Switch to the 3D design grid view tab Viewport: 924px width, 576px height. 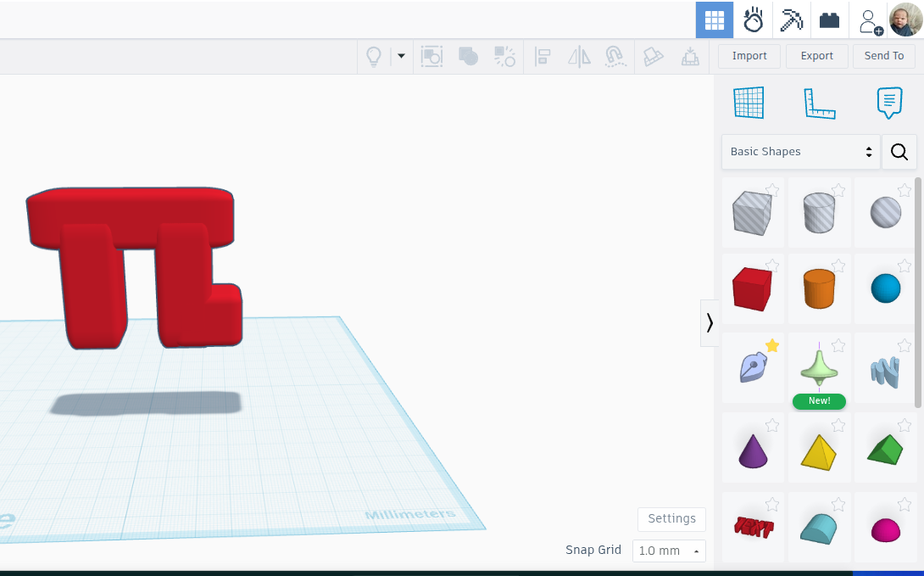(714, 20)
